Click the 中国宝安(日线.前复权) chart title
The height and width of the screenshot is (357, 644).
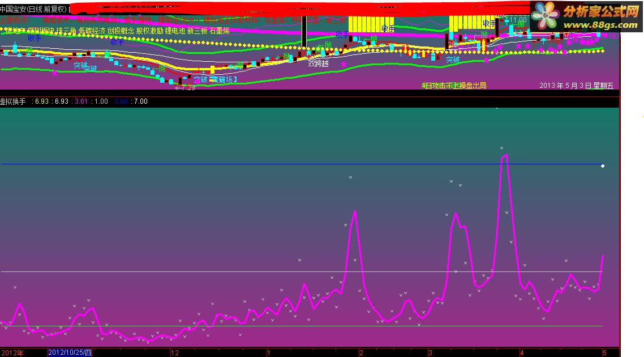[x=33, y=9]
